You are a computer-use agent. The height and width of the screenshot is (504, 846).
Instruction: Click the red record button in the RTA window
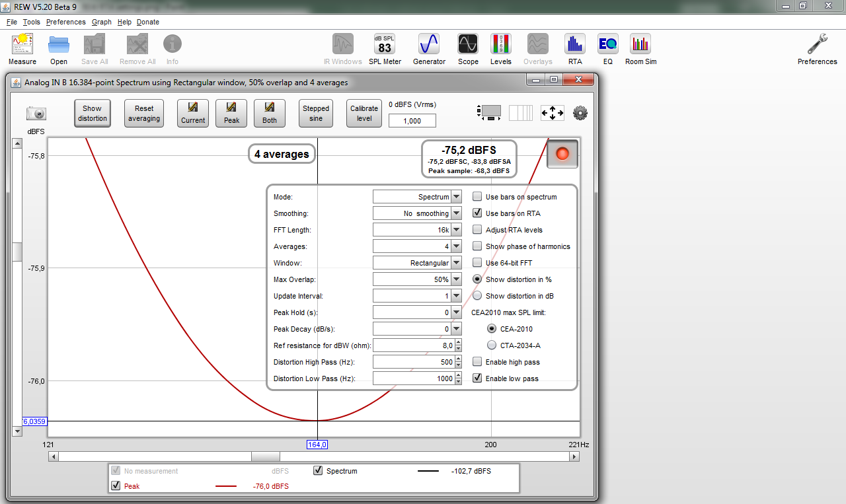click(x=562, y=154)
